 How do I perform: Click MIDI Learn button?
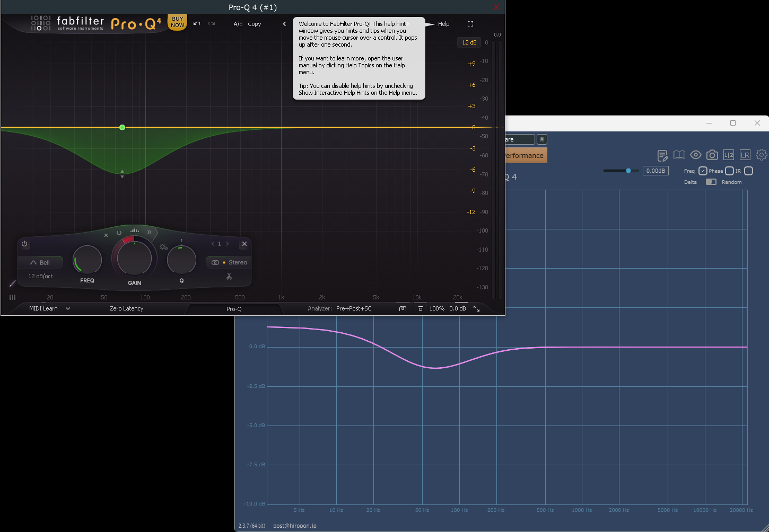pos(43,308)
